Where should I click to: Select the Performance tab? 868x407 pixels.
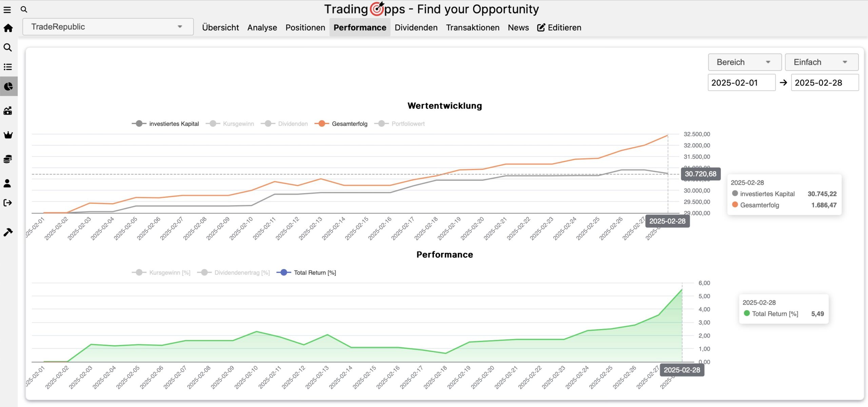click(360, 27)
